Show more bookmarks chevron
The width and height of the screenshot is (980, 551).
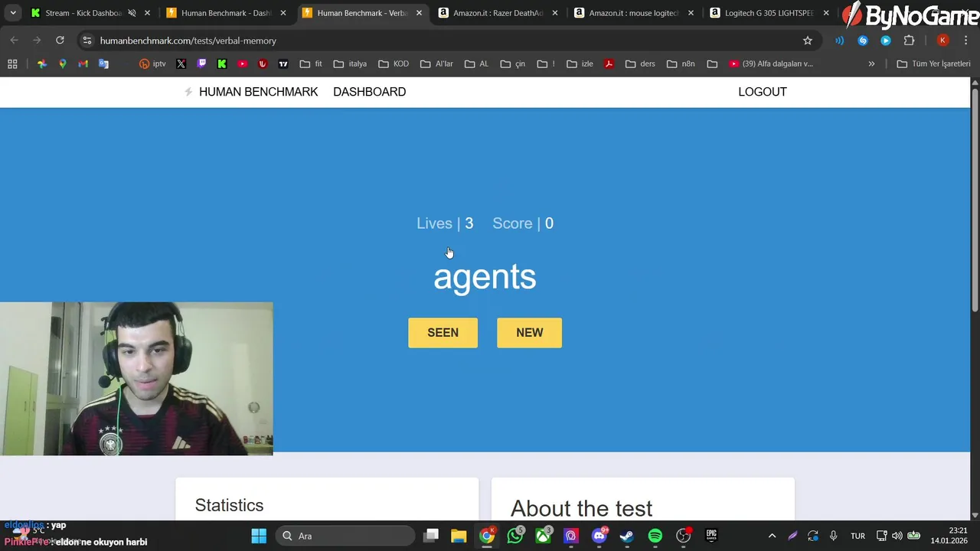pos(871,64)
